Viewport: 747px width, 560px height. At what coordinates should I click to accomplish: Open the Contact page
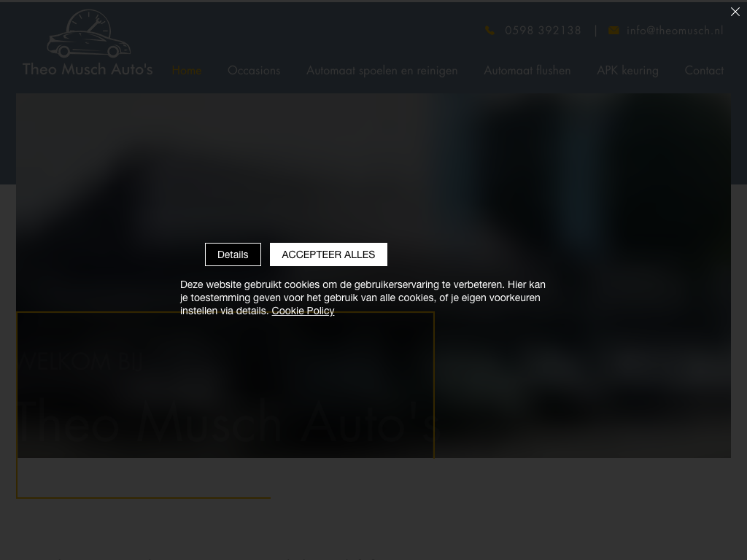(x=704, y=71)
